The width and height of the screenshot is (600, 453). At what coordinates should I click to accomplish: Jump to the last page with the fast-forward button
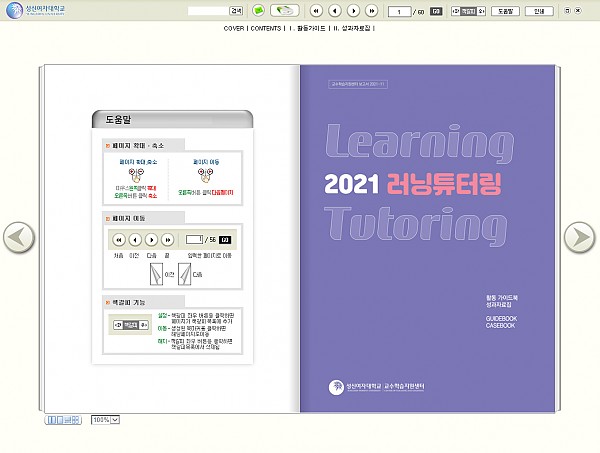(x=371, y=11)
